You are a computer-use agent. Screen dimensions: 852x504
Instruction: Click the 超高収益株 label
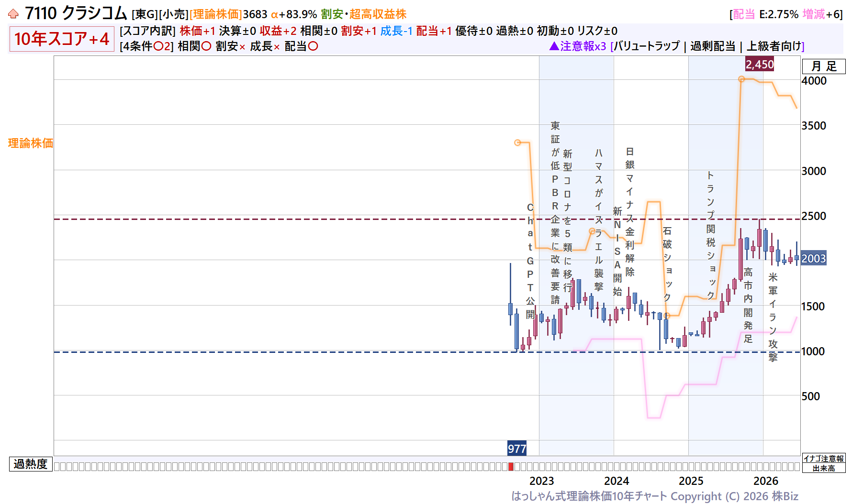(x=378, y=14)
